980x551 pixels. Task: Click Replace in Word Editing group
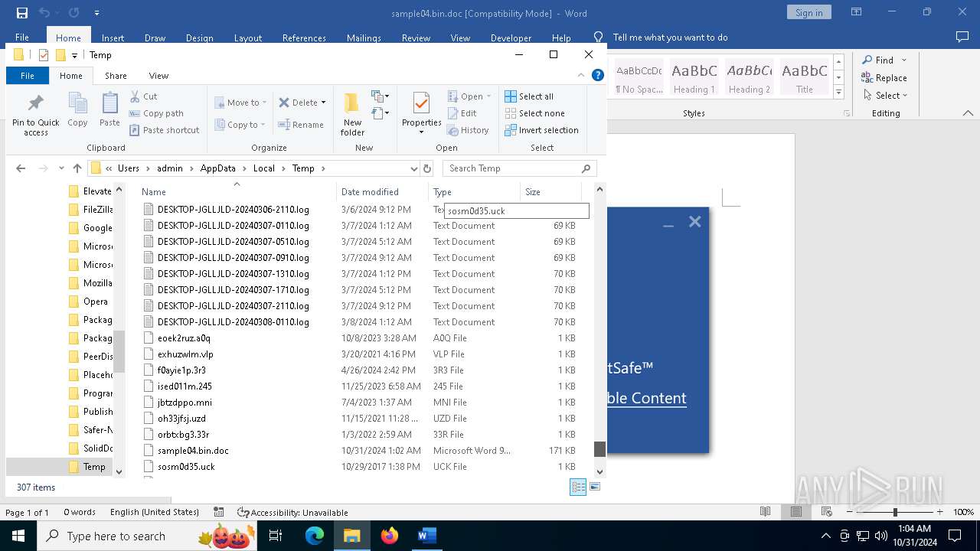[x=884, y=77]
